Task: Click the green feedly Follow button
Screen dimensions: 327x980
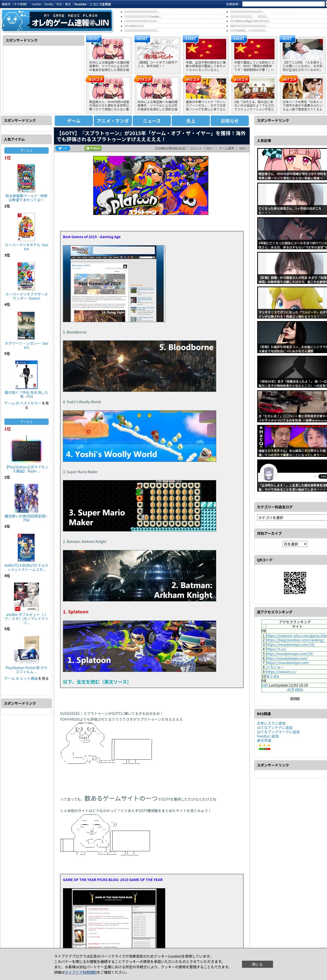Action: point(93,148)
